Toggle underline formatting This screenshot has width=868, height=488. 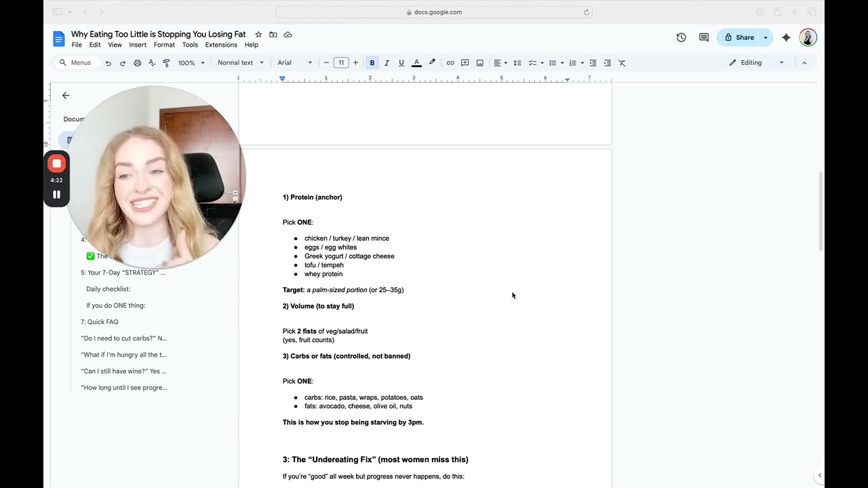click(401, 63)
